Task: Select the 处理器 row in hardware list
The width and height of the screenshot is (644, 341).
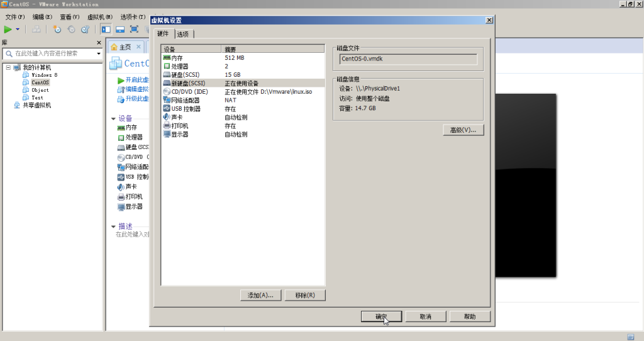Action: point(243,66)
